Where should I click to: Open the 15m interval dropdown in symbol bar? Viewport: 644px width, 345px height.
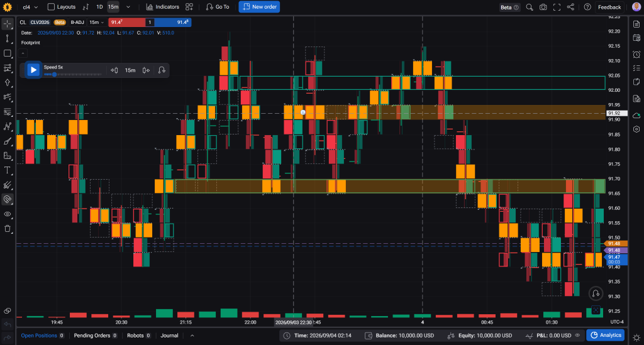tap(96, 22)
